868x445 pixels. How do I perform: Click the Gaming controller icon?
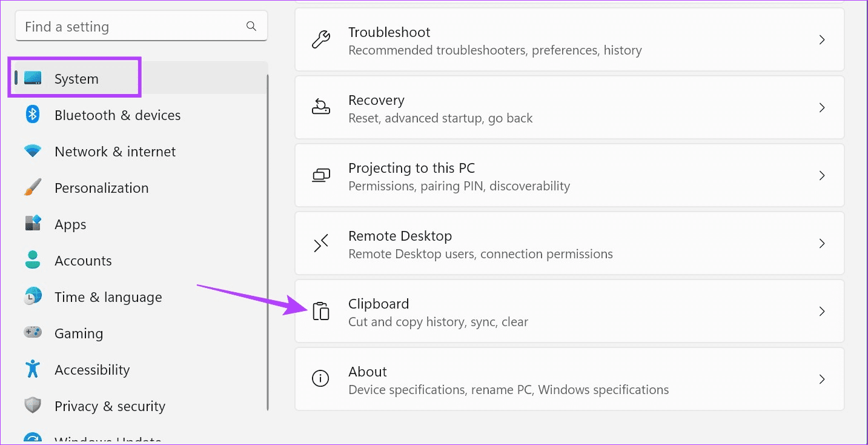click(x=33, y=332)
